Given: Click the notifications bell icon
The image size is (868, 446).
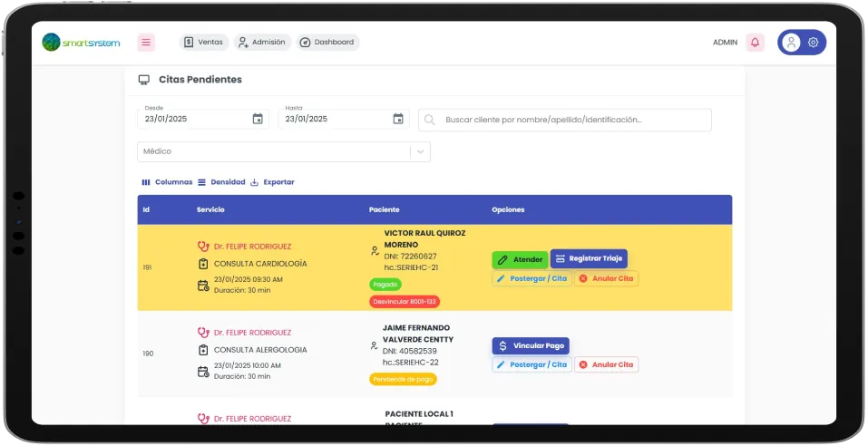Looking at the screenshot, I should point(755,43).
